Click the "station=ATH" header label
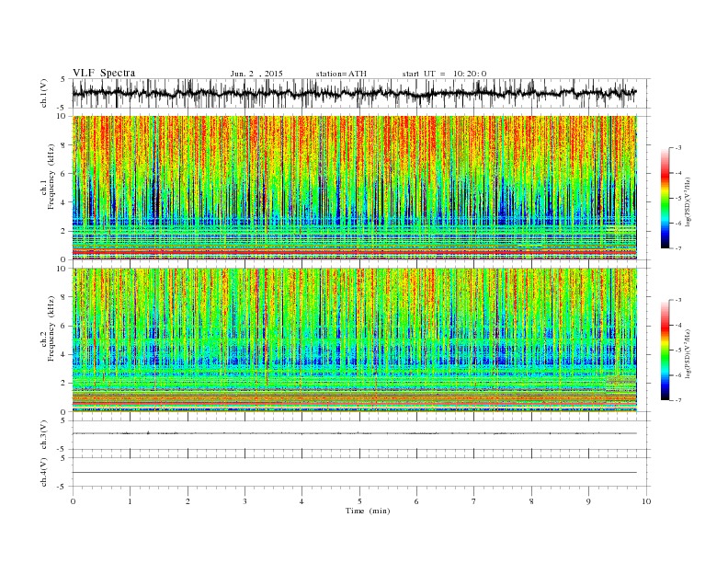Viewport: 728px width, 563px height. coord(341,74)
